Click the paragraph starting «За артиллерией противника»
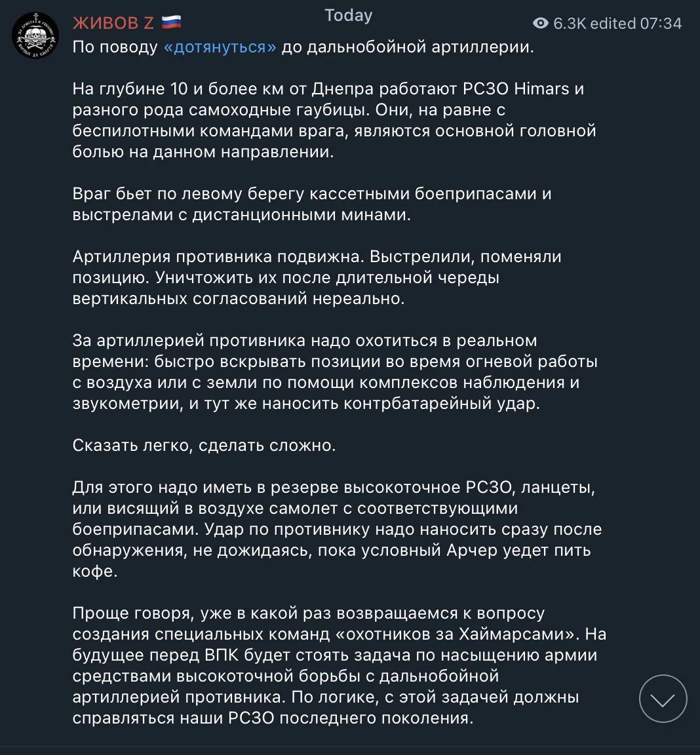The height and width of the screenshot is (755, 700). click(335, 372)
